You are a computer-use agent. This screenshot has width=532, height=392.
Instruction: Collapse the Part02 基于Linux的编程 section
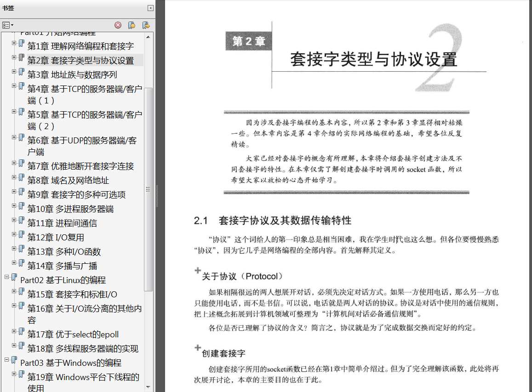(7, 277)
